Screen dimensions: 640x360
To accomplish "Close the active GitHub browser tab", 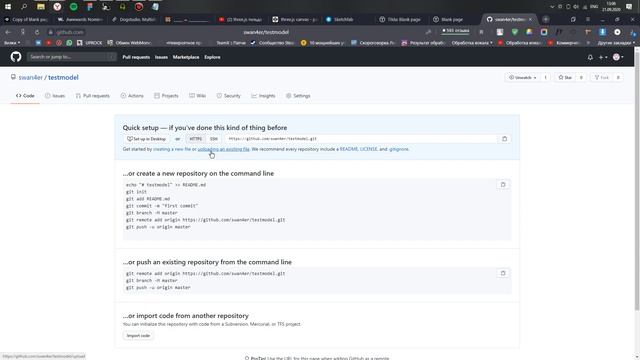I will pyautogui.click(x=530, y=19).
